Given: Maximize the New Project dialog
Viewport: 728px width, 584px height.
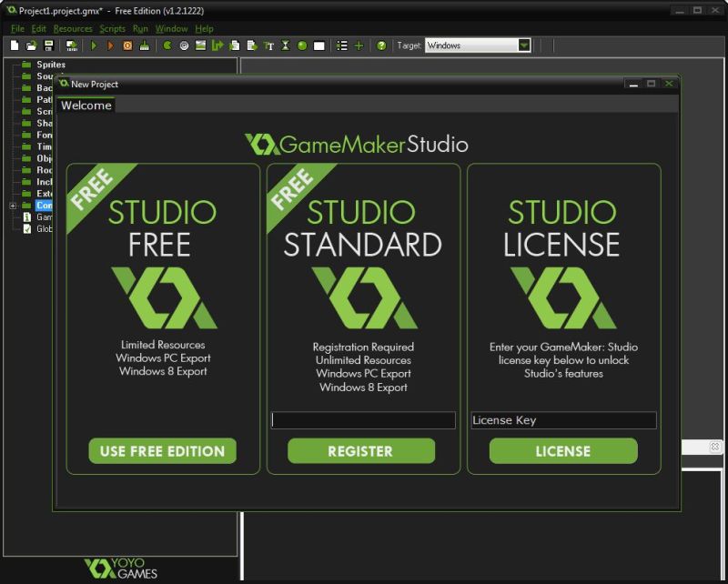Looking at the screenshot, I should [x=651, y=84].
